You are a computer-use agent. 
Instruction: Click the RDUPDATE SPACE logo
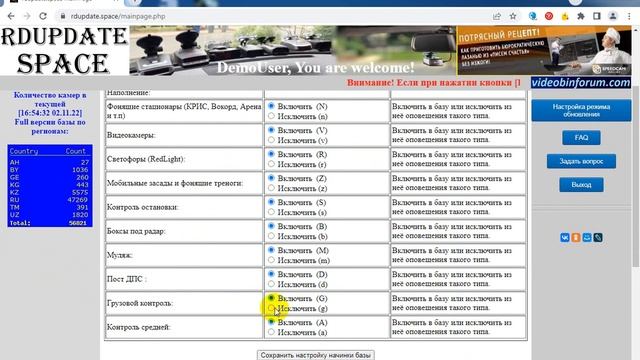point(64,51)
